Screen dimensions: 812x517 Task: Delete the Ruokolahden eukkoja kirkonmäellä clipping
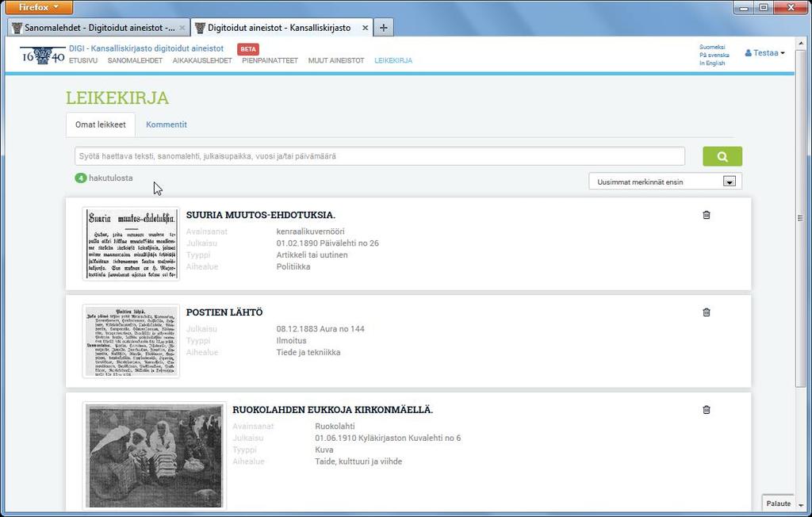pos(707,410)
